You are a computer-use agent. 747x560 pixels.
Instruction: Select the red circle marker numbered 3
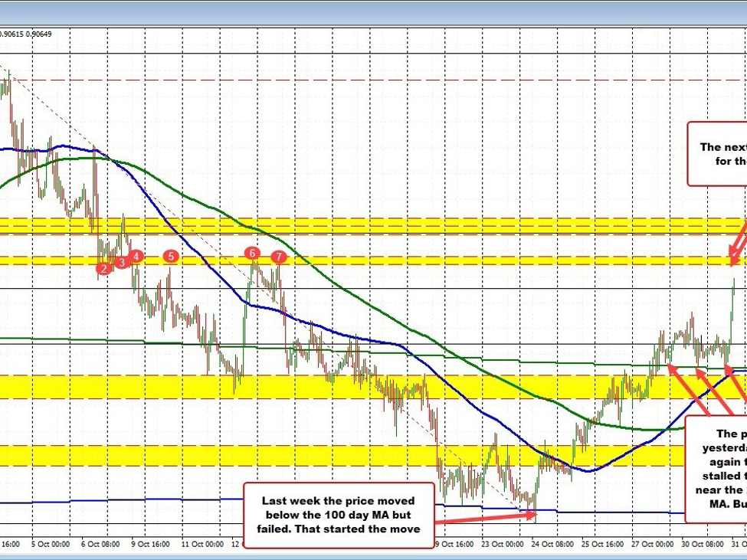[x=122, y=263]
